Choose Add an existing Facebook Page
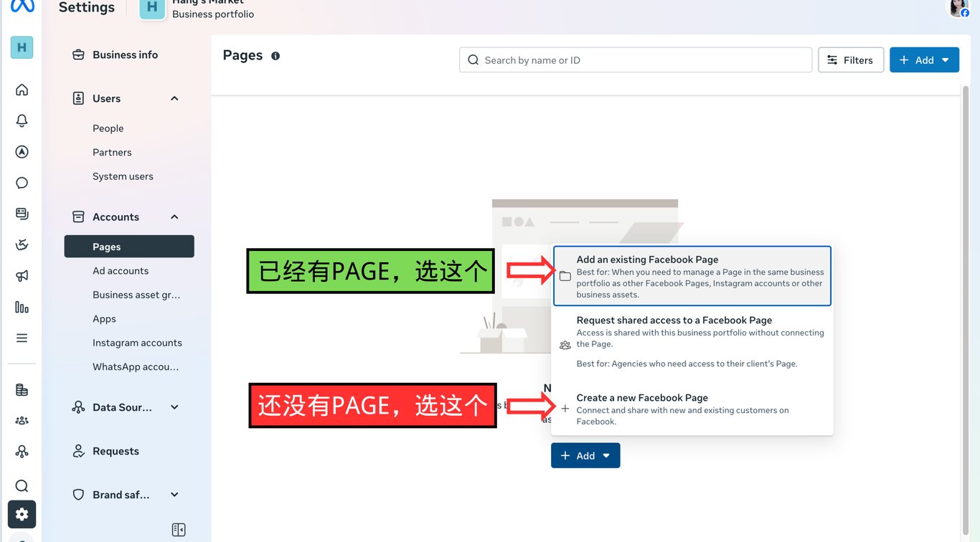Screen dimensions: 980x542 pos(692,276)
